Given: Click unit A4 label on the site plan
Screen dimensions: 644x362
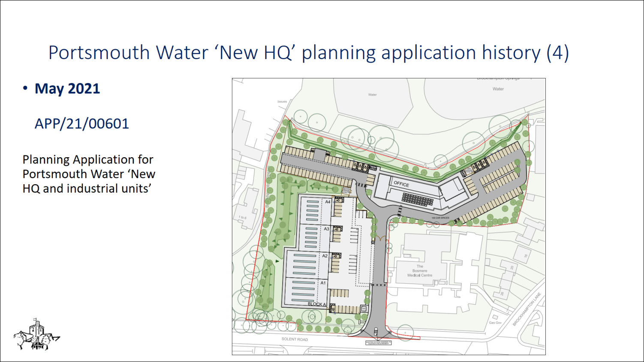Looking at the screenshot, I should (x=328, y=202).
